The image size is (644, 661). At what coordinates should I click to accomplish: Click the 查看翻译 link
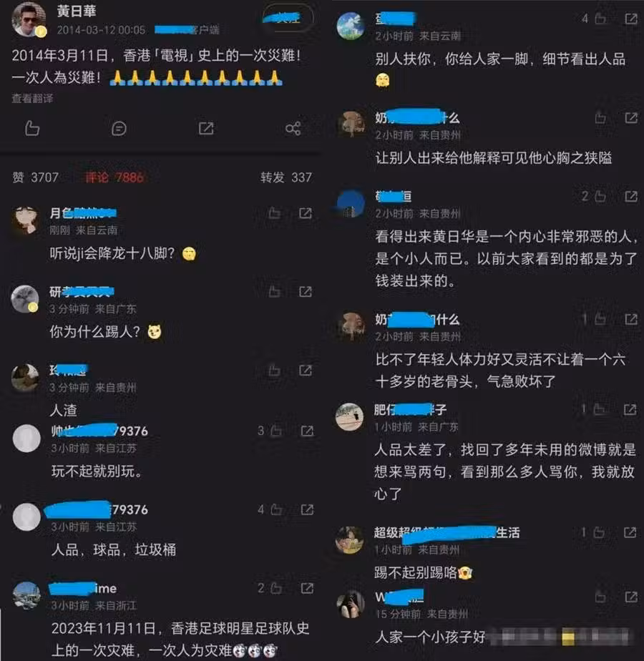(x=32, y=98)
